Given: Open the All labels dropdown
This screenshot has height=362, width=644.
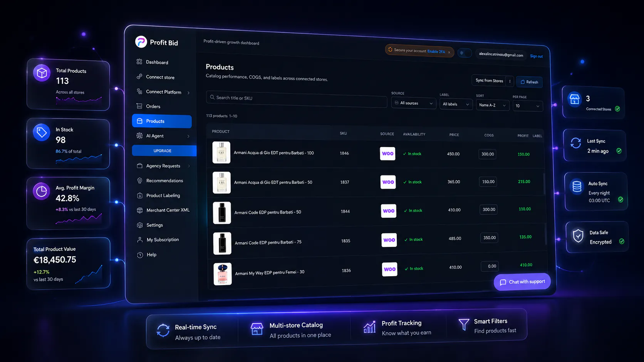Looking at the screenshot, I should (456, 104).
